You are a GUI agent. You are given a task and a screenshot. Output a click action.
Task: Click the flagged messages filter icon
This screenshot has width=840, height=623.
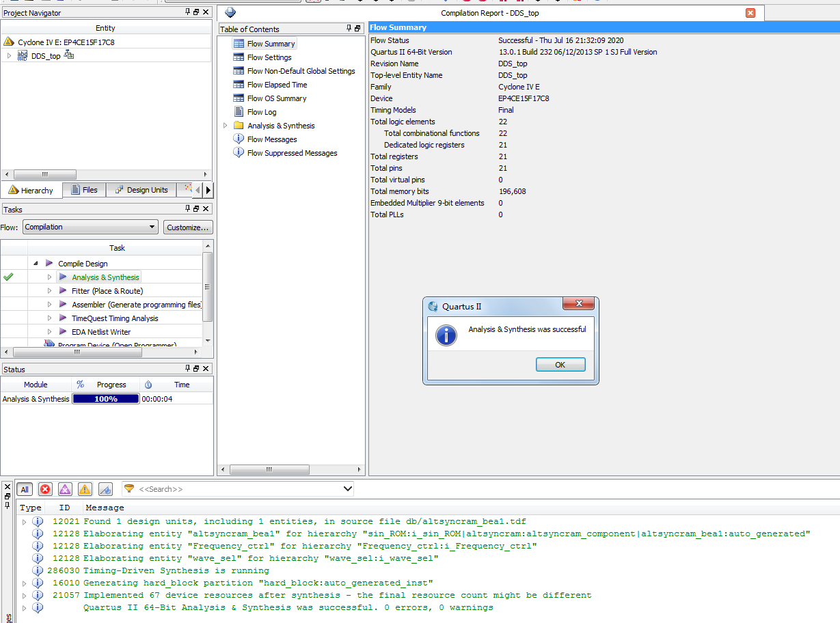(105, 489)
